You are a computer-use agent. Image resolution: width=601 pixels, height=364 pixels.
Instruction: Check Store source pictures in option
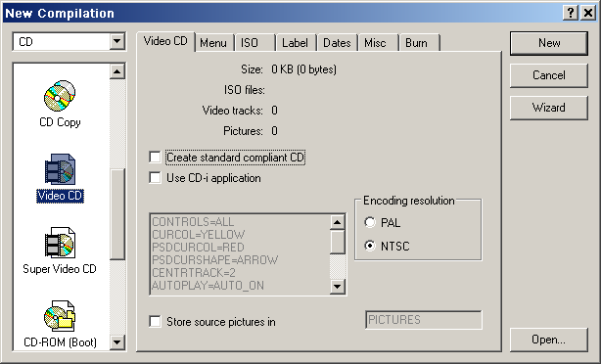155,322
